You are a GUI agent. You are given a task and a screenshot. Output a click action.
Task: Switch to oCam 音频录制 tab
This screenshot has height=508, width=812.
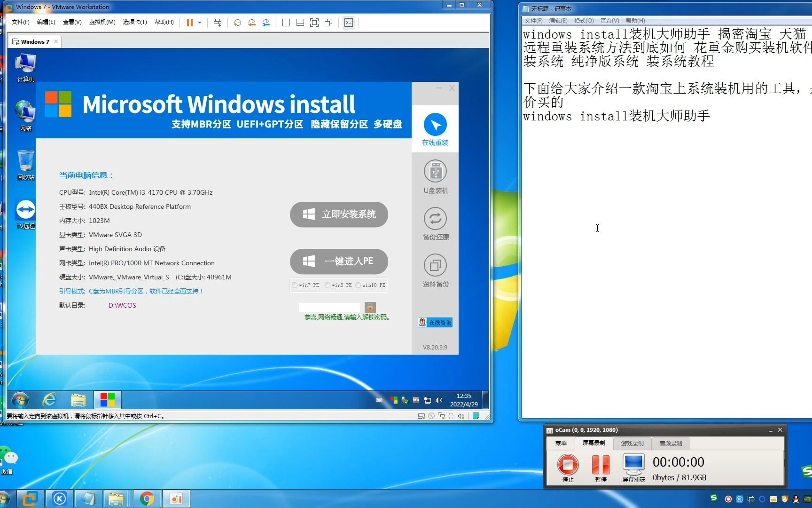(x=671, y=443)
